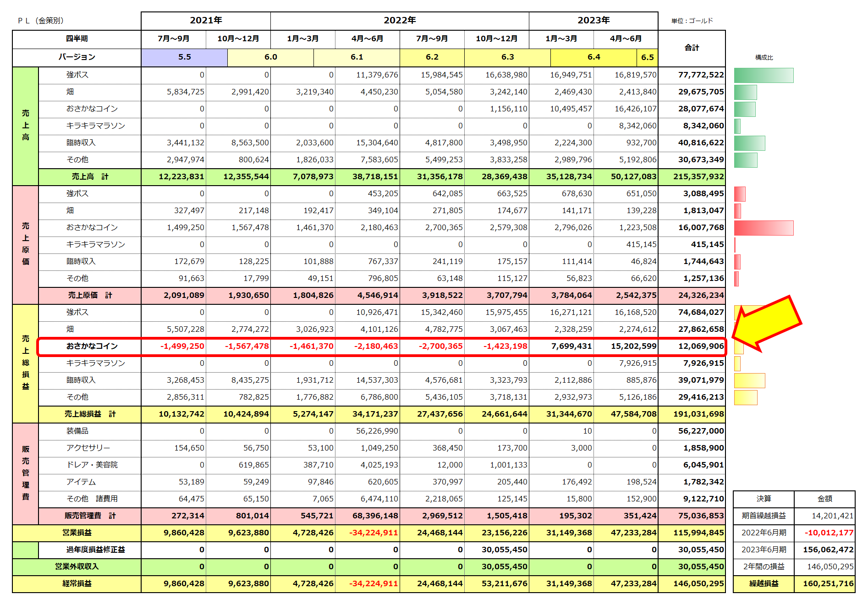Click the green 構成比 bar for 強ボス sales
The height and width of the screenshot is (605, 868).
[x=763, y=75]
